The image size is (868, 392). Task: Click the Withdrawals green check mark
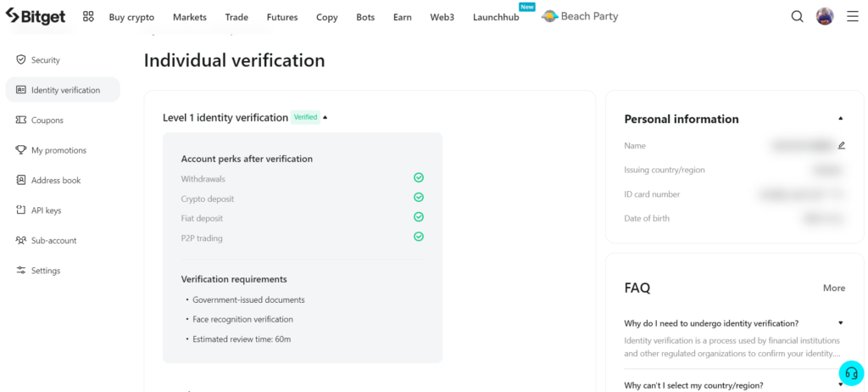click(x=419, y=177)
